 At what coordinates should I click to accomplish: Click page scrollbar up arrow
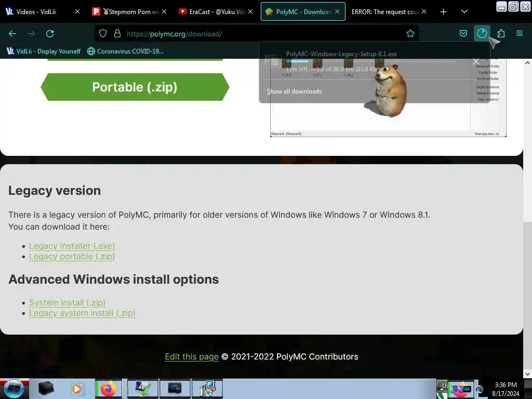(527, 63)
